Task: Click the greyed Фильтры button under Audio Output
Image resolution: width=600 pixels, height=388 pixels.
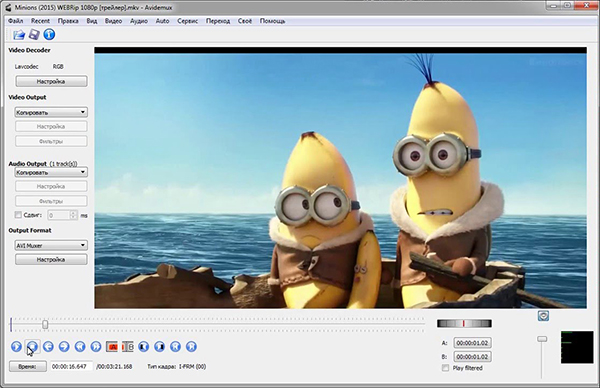Action: coord(51,201)
